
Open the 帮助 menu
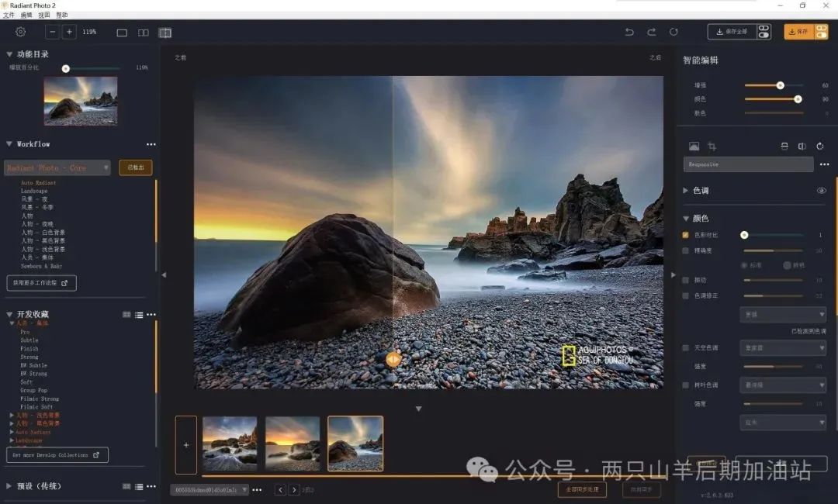point(62,15)
